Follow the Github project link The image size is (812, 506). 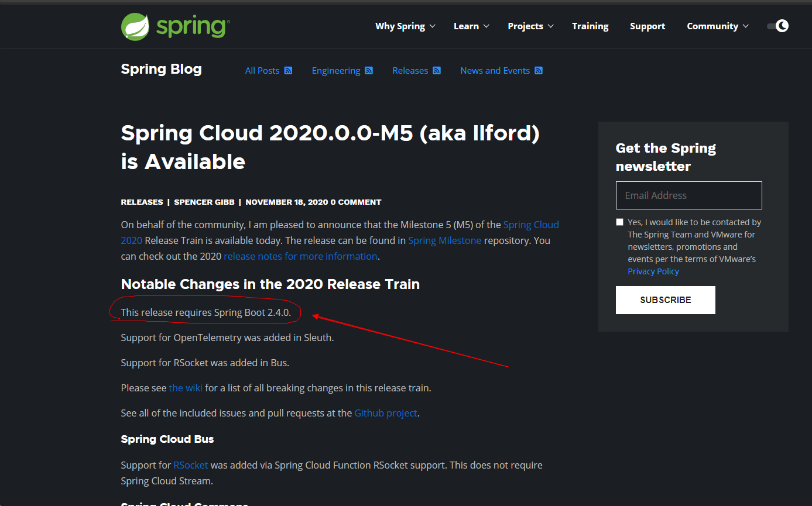[385, 412]
